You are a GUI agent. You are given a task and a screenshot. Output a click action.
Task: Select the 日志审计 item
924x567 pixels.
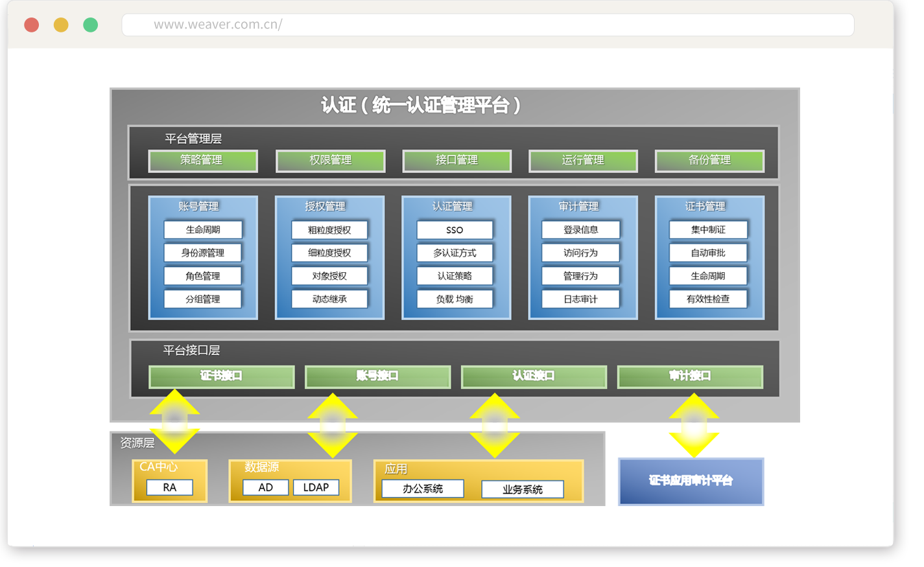point(580,299)
